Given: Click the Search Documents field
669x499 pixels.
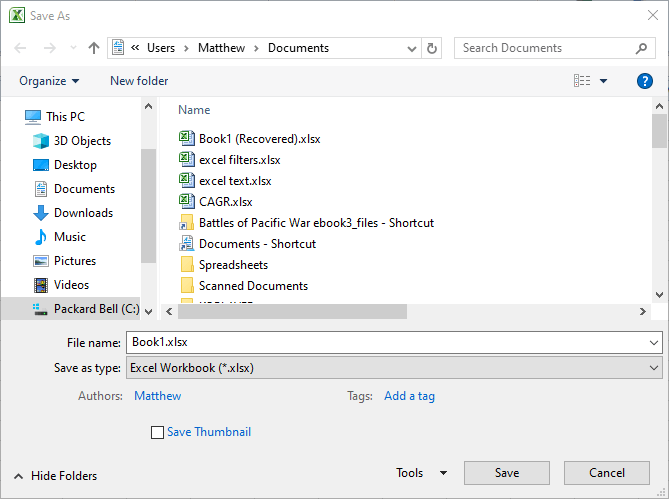Looking at the screenshot, I should 555,48.
